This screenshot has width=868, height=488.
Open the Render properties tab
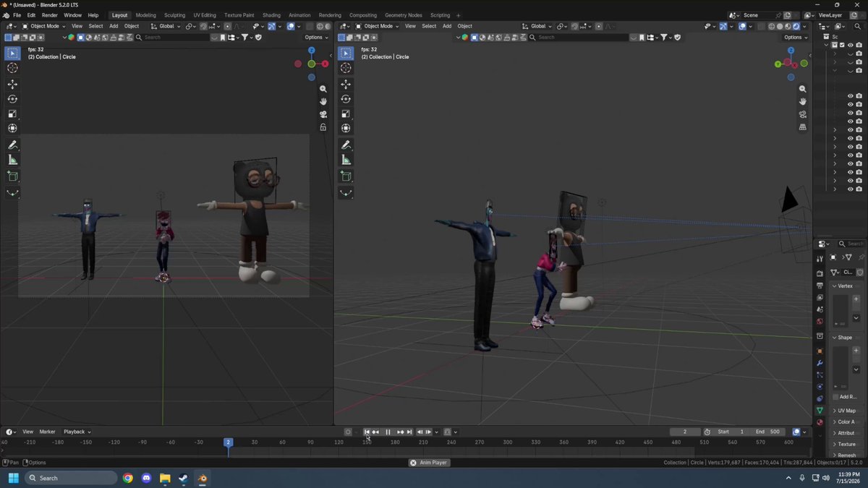click(x=820, y=273)
